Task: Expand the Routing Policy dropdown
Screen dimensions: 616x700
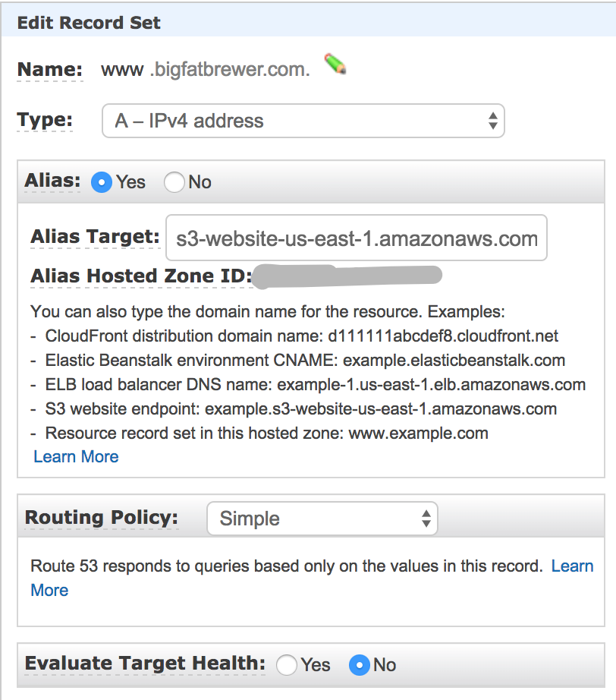Action: click(322, 519)
